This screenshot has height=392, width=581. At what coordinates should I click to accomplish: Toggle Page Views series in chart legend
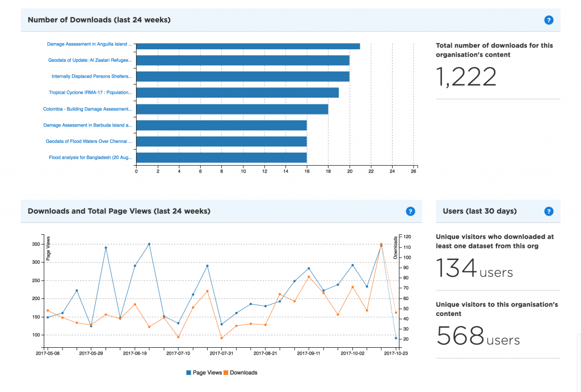203,373
